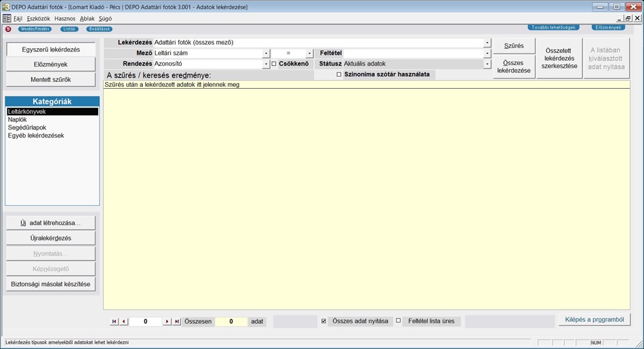Image resolution: width=644 pixels, height=349 pixels.
Task: Select Naplók in Kategóriák list
Action: [x=18, y=120]
